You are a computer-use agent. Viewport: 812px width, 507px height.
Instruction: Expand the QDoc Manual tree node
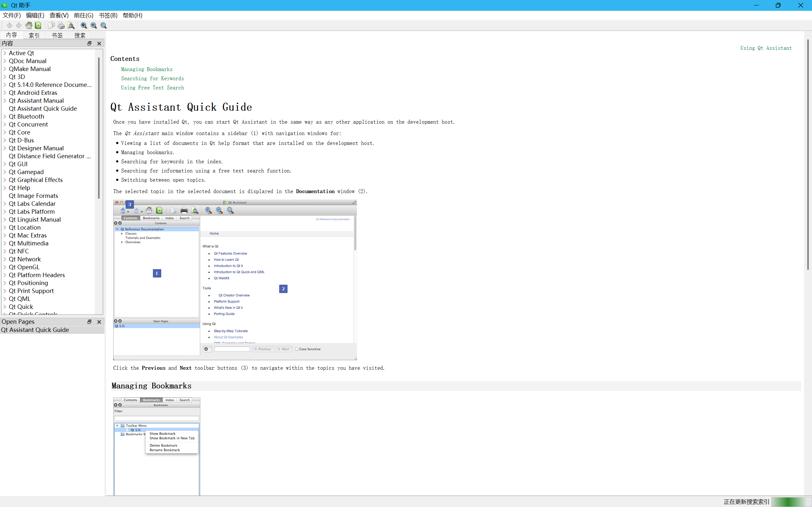(x=5, y=61)
